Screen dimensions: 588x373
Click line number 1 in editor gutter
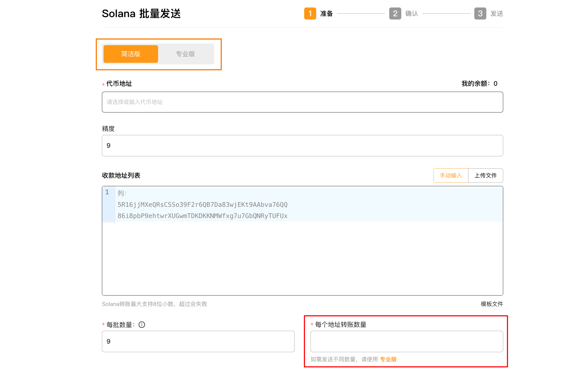(x=107, y=192)
